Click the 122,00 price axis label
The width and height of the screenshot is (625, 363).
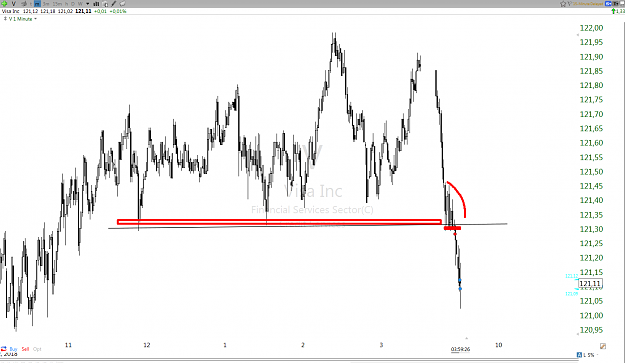point(592,28)
